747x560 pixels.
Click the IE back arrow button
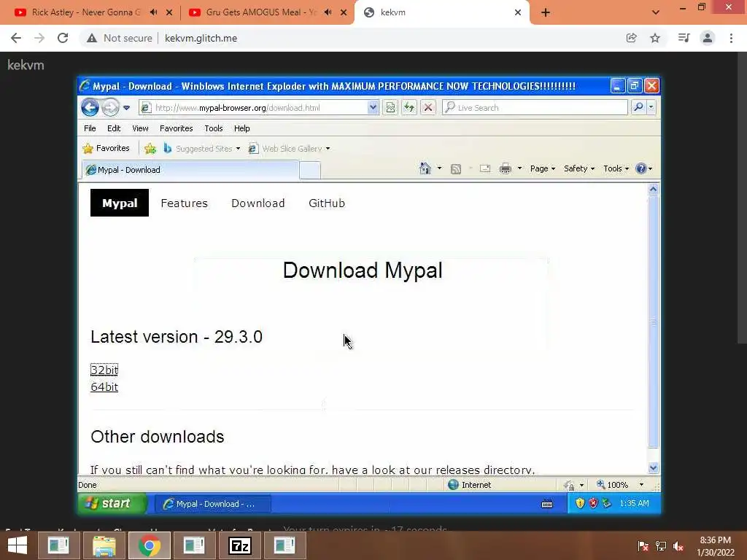pyautogui.click(x=90, y=108)
